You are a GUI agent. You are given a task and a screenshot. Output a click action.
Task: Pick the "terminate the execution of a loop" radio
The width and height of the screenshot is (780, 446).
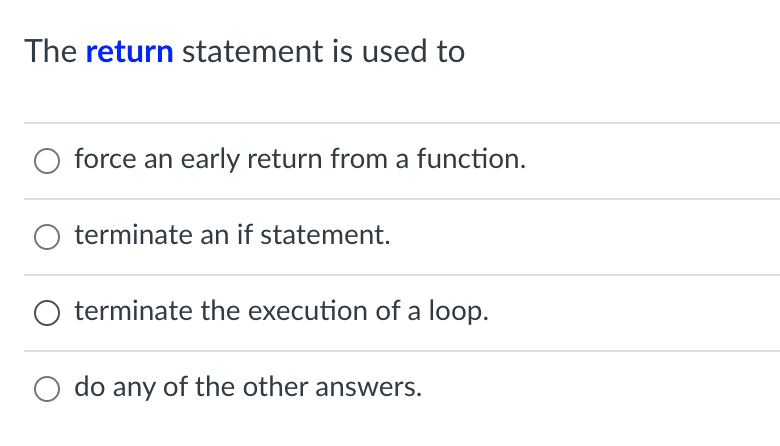click(47, 313)
